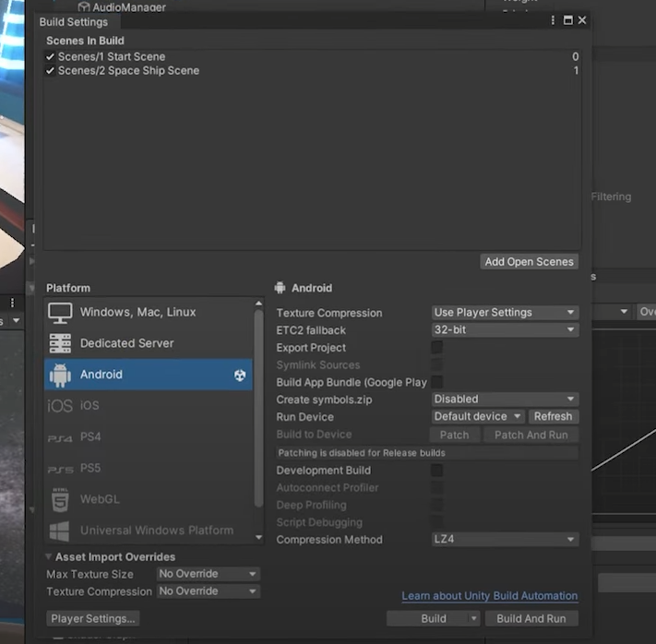
Task: Click the scene index 0 value
Action: click(575, 56)
